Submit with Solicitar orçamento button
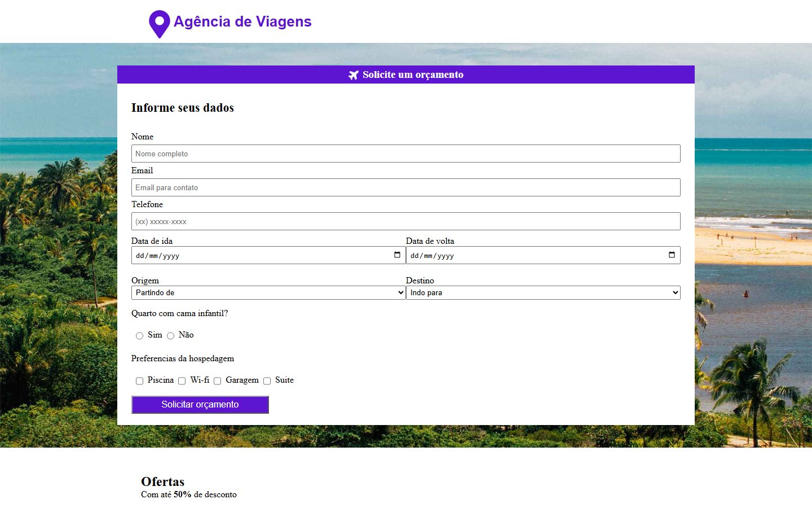The height and width of the screenshot is (508, 812). [x=200, y=405]
